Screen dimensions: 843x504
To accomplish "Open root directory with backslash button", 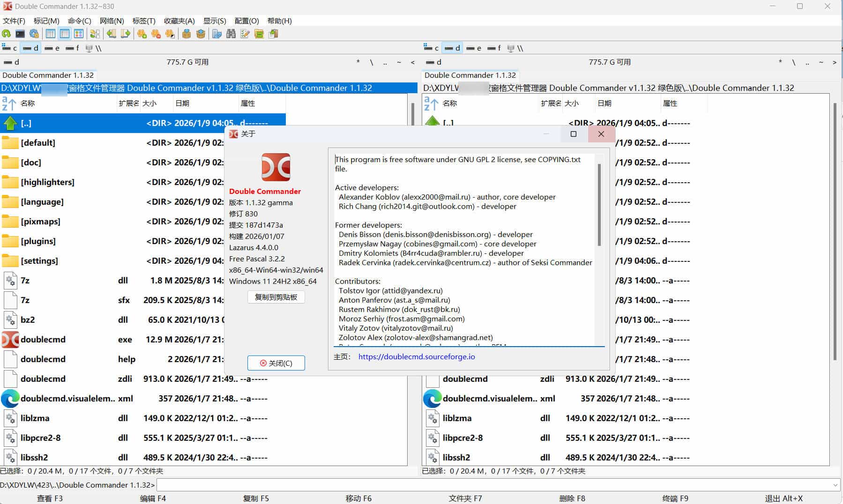I will tap(372, 62).
